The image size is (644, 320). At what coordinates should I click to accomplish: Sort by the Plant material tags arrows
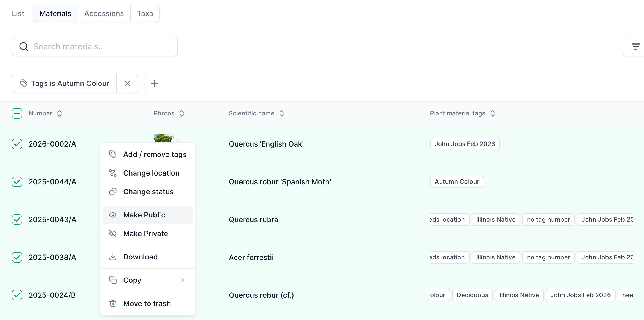493,113
